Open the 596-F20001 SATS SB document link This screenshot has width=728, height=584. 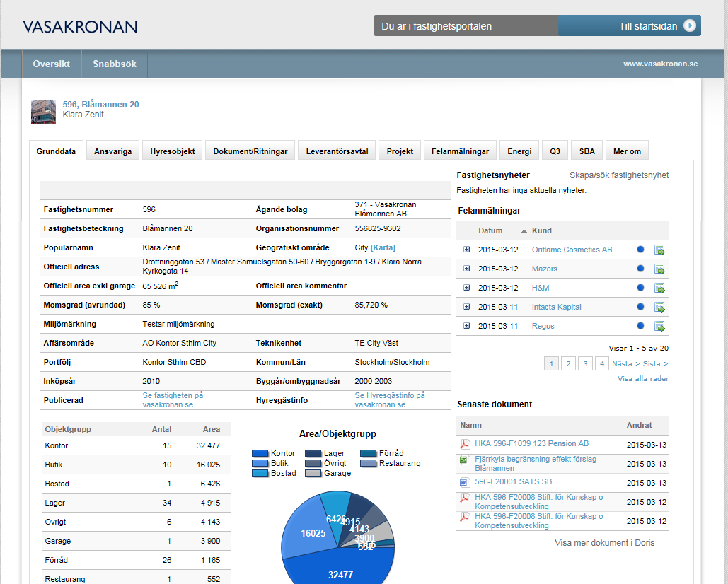pos(513,481)
